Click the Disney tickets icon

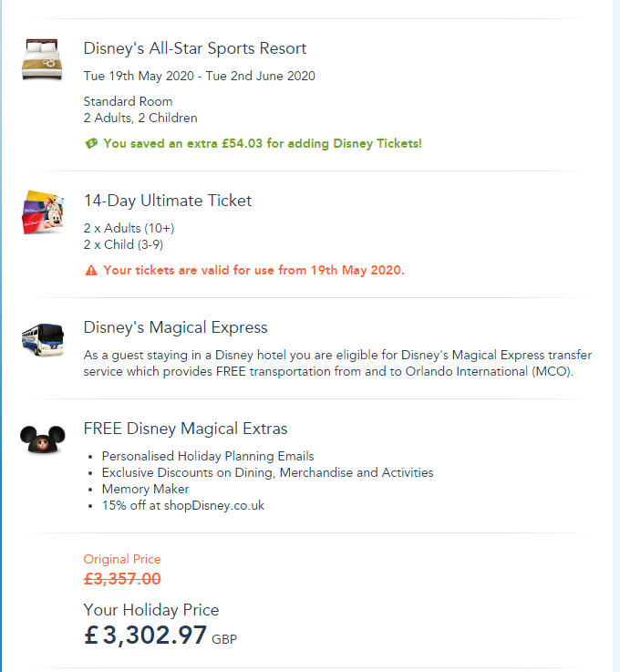(42, 213)
